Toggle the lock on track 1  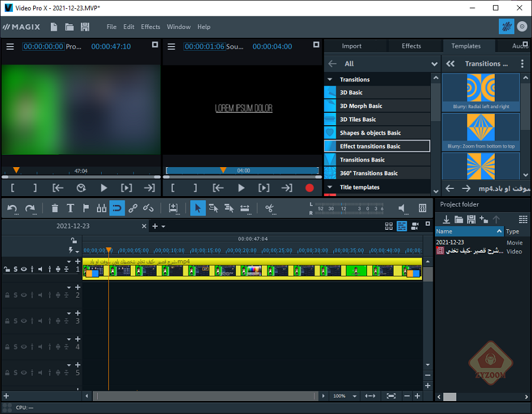pyautogui.click(x=7, y=269)
